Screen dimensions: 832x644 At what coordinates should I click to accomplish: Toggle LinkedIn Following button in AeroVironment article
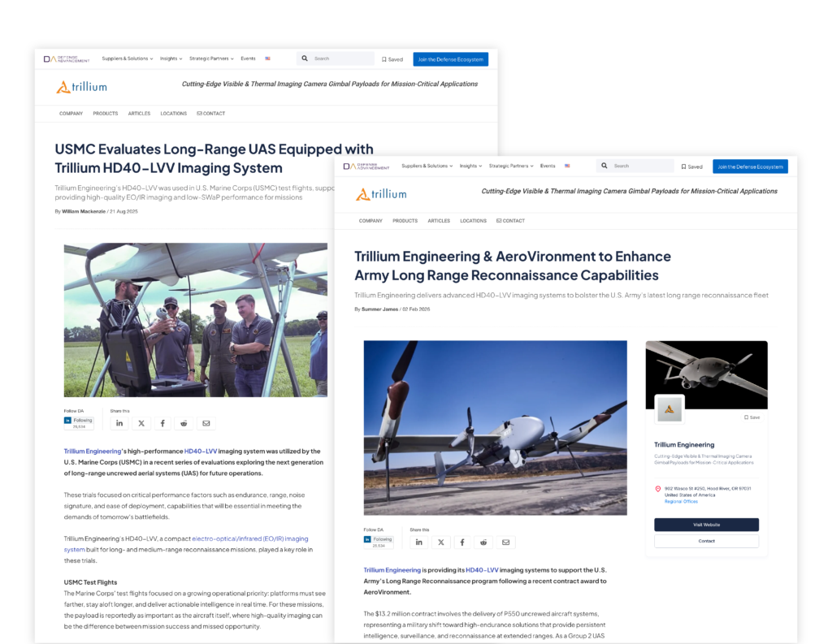tap(379, 539)
